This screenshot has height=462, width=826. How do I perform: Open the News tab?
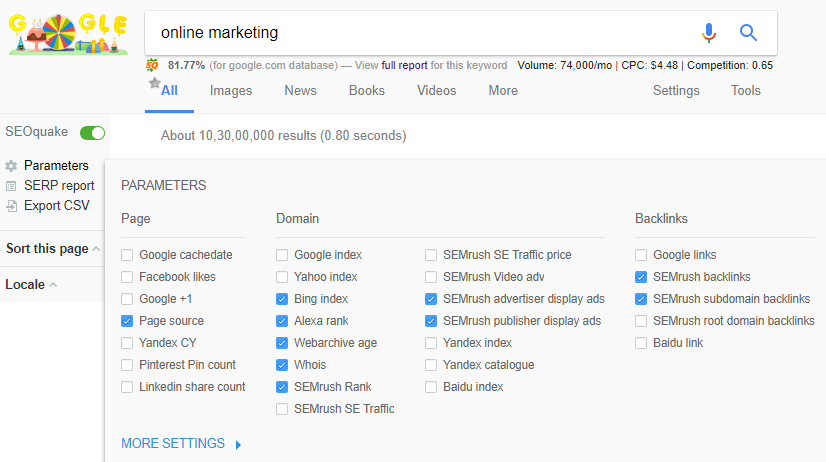(300, 91)
